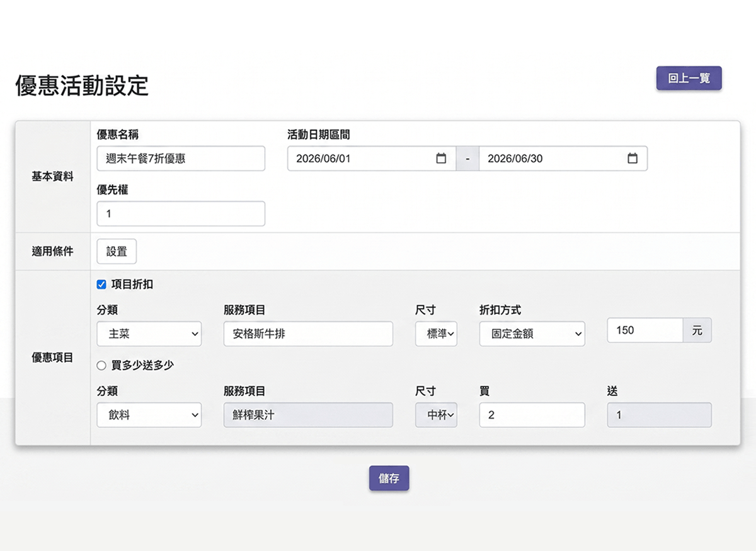Open the 折扣方式 dropdown showing 固定金額
Image resolution: width=756 pixels, height=551 pixels.
click(x=532, y=333)
